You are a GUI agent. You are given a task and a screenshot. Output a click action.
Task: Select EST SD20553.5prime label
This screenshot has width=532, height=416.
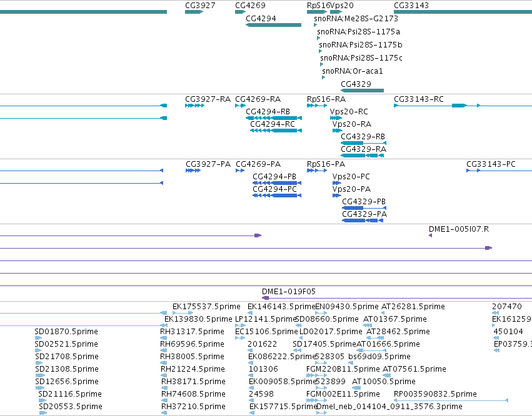pyautogui.click(x=71, y=407)
